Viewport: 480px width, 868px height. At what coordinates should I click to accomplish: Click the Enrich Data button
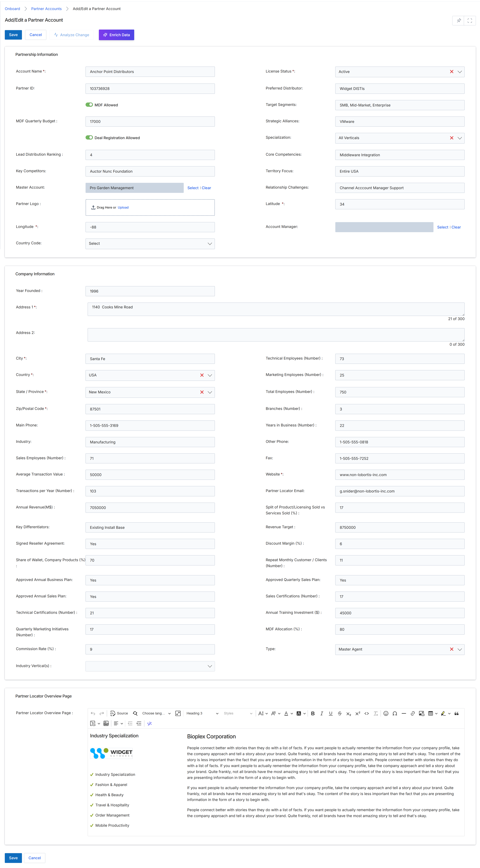tap(116, 35)
